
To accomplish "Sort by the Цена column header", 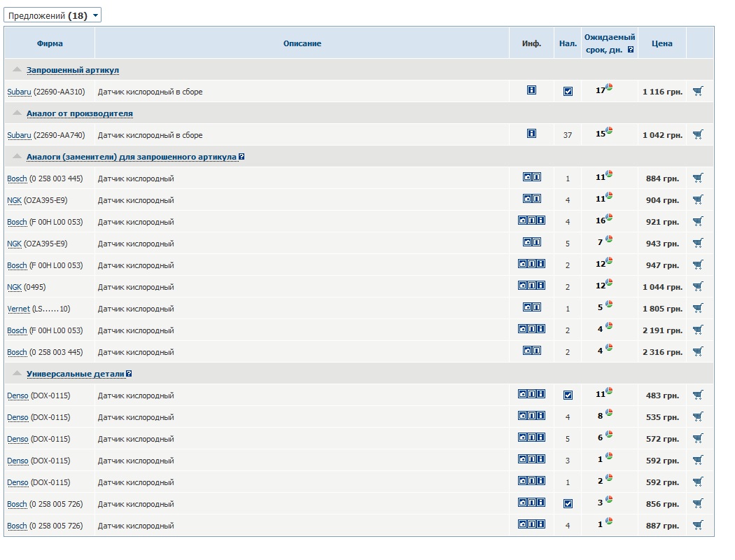I will (x=661, y=43).
